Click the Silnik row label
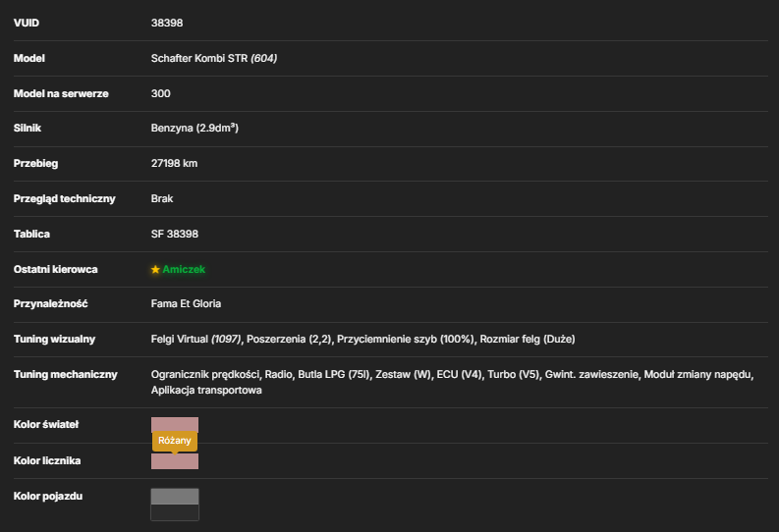 pyautogui.click(x=28, y=128)
